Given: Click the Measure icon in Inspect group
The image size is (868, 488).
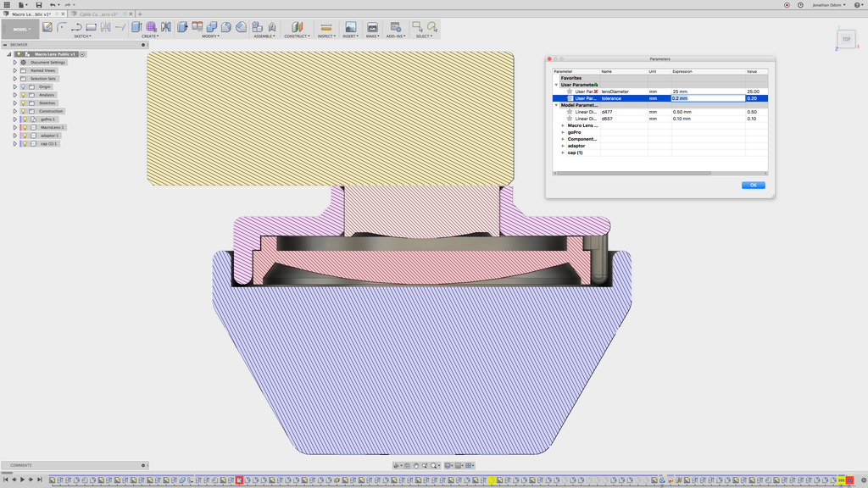Looking at the screenshot, I should click(x=325, y=27).
